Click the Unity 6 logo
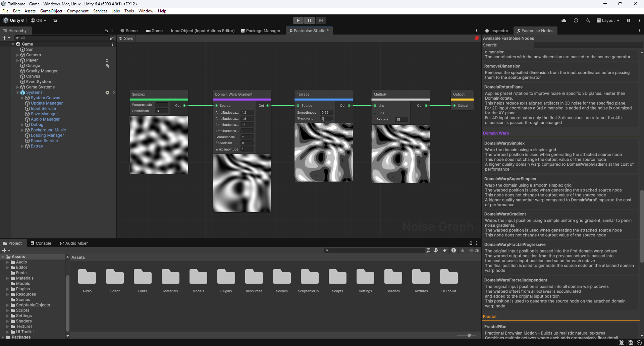The image size is (644, 346). coord(13,20)
